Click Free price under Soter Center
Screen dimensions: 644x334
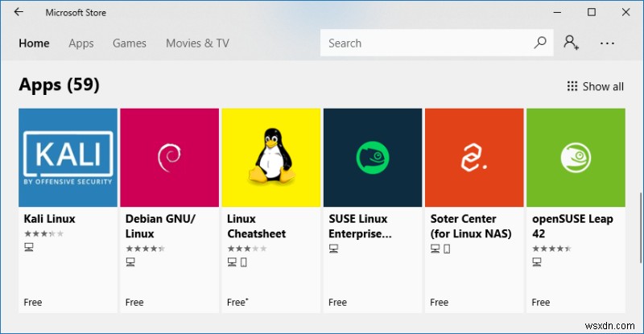click(x=439, y=303)
